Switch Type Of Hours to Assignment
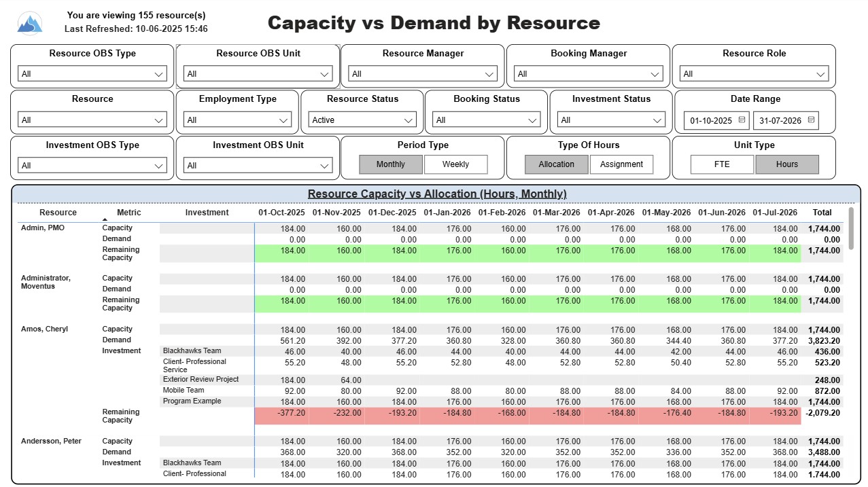Viewport: 868px width, 487px height. click(621, 164)
